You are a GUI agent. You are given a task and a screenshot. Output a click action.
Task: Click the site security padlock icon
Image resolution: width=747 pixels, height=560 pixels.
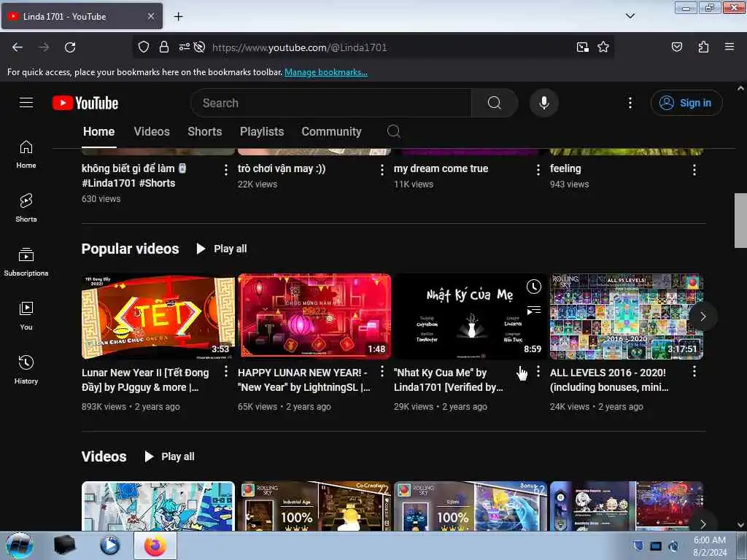pyautogui.click(x=164, y=47)
